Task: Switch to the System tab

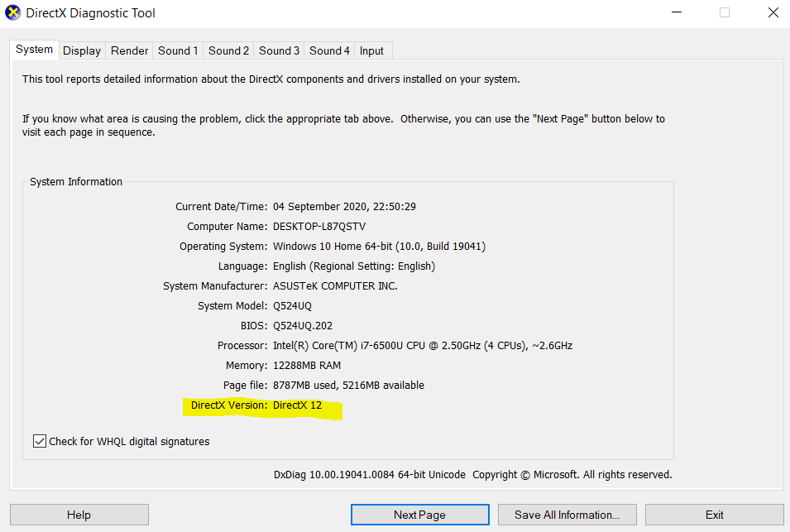Action: 35,50
